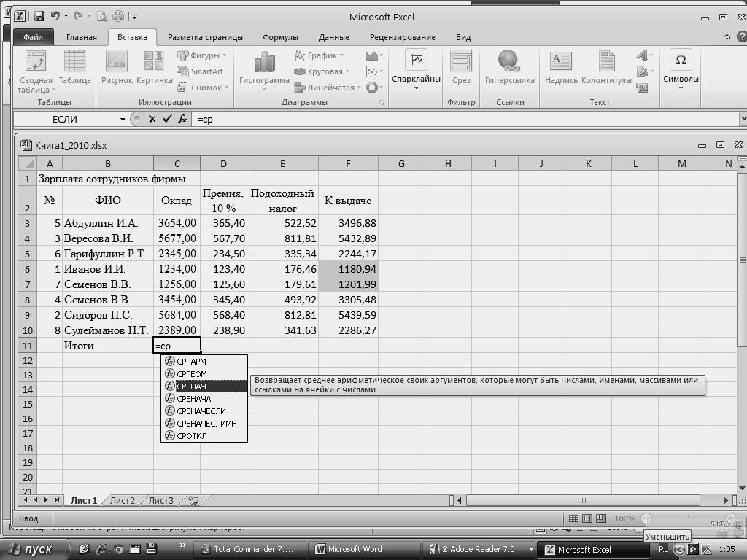747x560 pixels.
Task: Click cell with value 5439,59
Action: click(348, 315)
